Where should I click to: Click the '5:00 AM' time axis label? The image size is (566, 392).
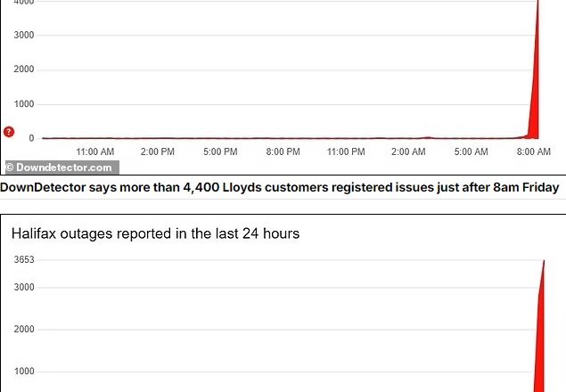pos(471,151)
